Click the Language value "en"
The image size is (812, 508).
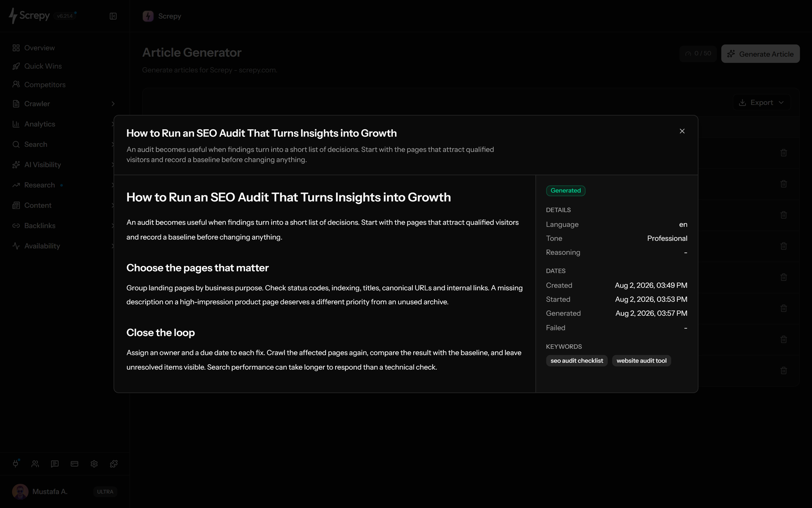tap(683, 225)
